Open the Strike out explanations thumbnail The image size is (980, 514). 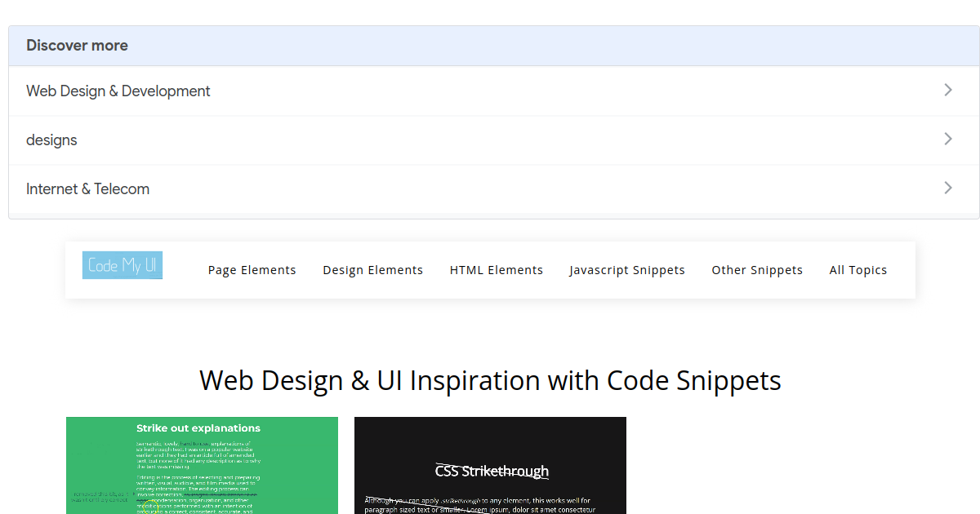[202, 466]
